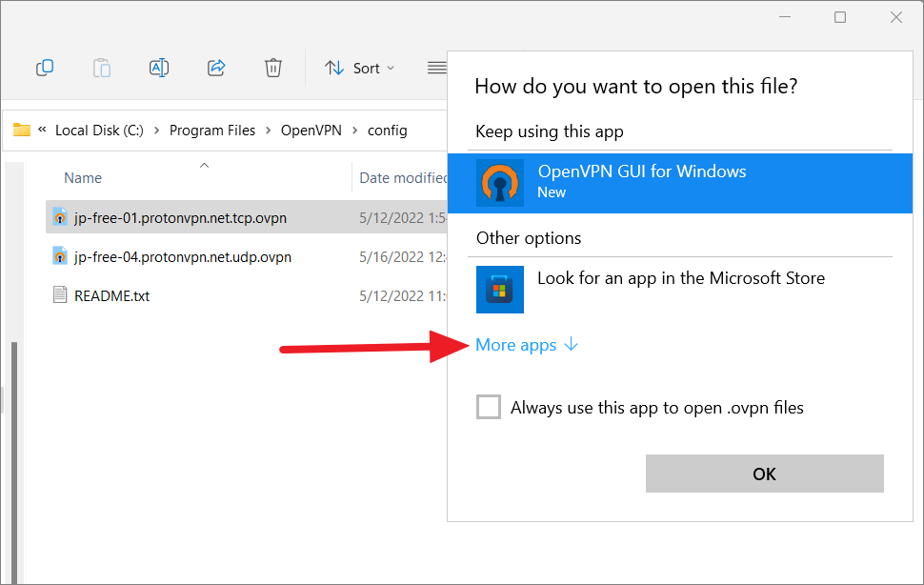The width and height of the screenshot is (924, 585).
Task: Click the Copy icon in toolbar
Action: click(x=44, y=68)
